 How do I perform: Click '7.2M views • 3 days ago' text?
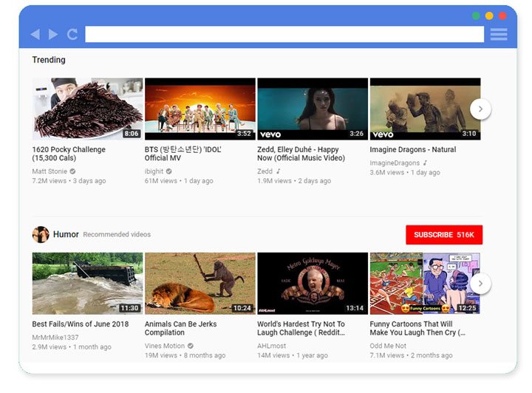click(x=69, y=181)
